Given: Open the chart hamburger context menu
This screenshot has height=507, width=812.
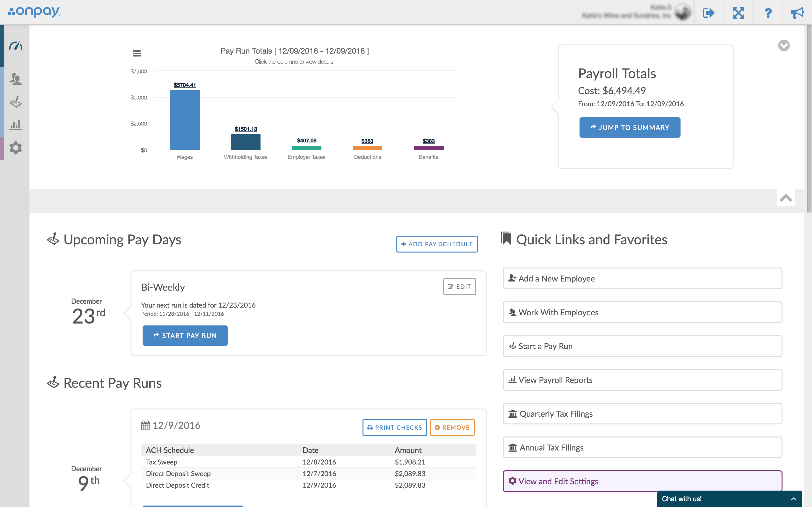Looking at the screenshot, I should tap(137, 53).
